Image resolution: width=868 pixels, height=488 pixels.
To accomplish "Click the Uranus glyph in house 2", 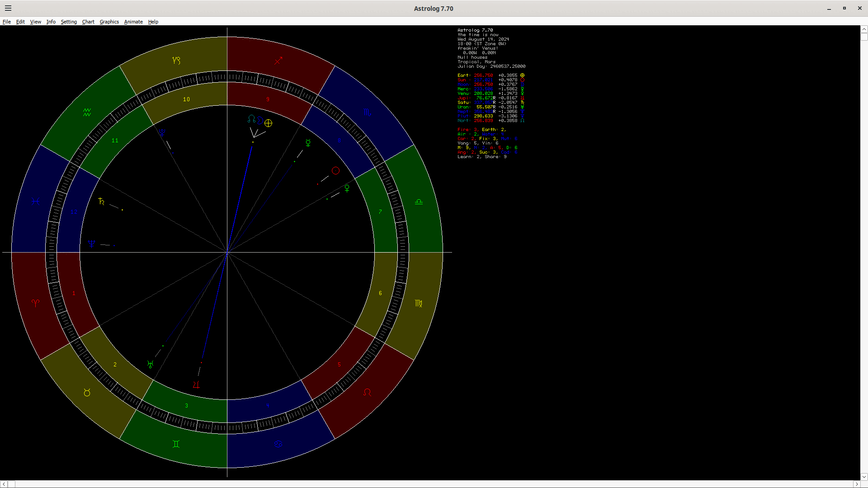I will [151, 364].
